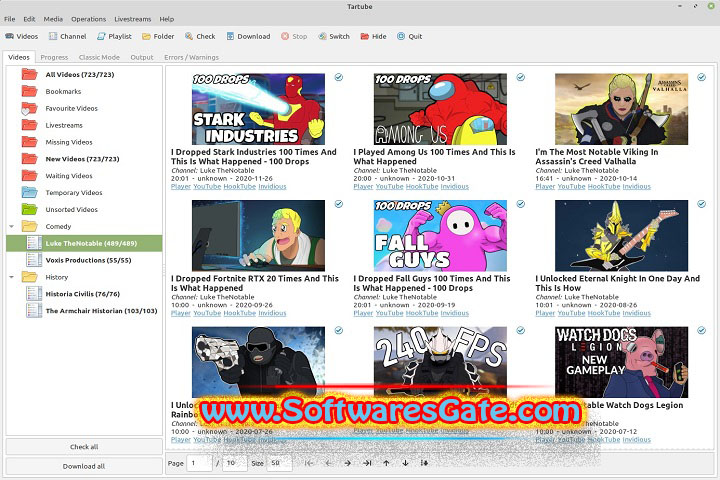Open the Operations menu
The height and width of the screenshot is (480, 720).
[x=89, y=19]
